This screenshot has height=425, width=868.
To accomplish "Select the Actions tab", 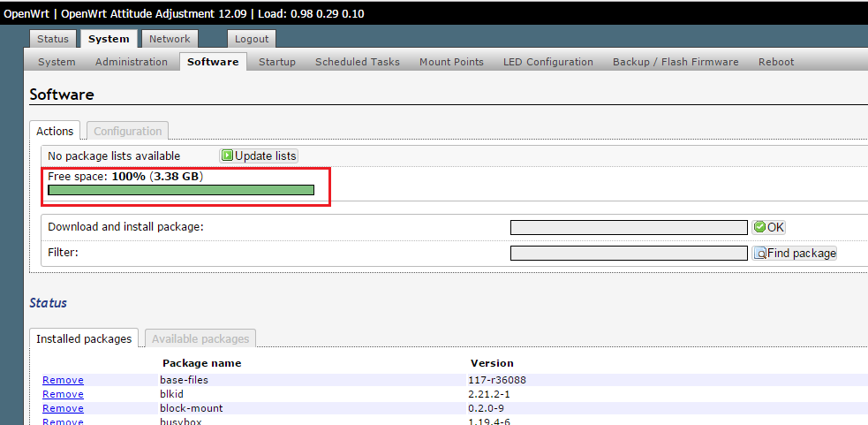I will tap(55, 132).
